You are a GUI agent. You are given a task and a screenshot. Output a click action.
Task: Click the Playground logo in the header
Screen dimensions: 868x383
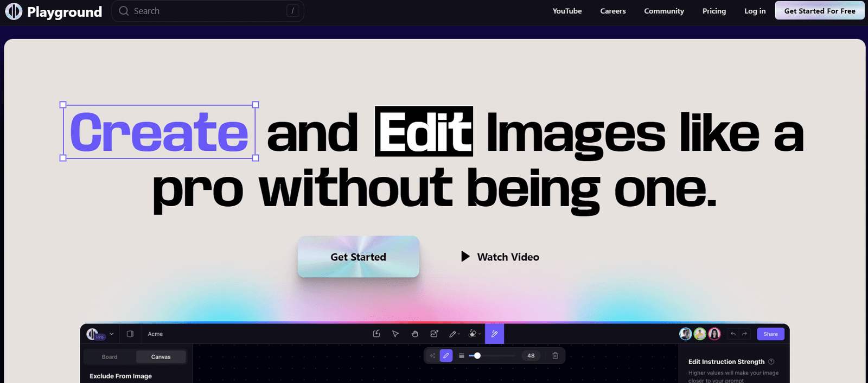[x=53, y=11]
